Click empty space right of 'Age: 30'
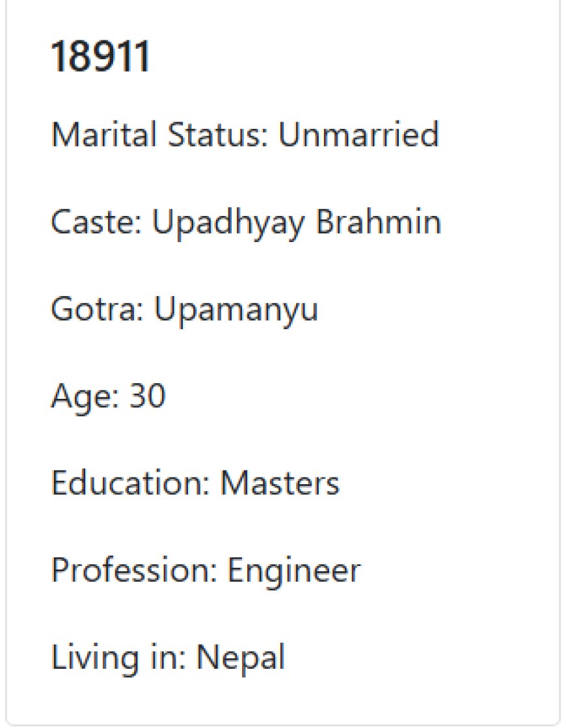Image resolution: width=566 pixels, height=728 pixels. click(x=362, y=396)
